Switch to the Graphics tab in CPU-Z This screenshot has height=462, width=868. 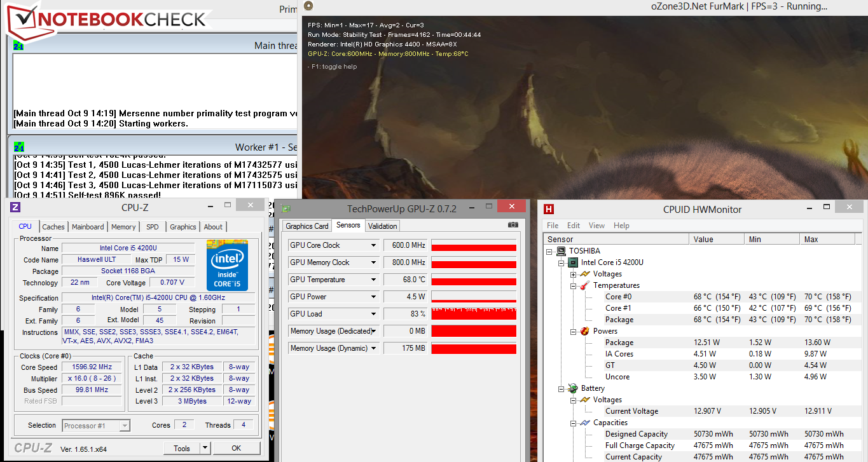[x=183, y=227]
